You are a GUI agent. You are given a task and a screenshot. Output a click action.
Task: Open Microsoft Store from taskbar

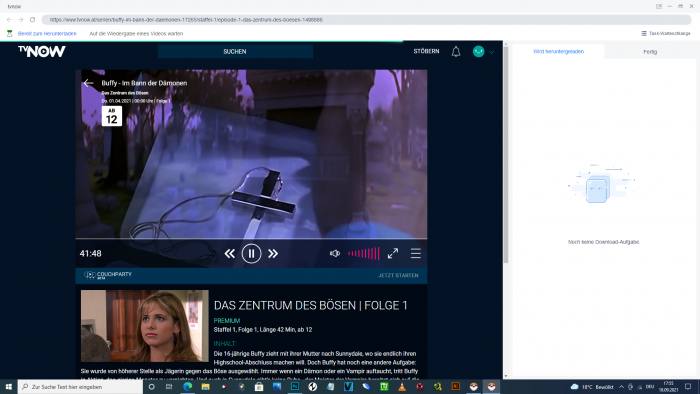[259, 386]
